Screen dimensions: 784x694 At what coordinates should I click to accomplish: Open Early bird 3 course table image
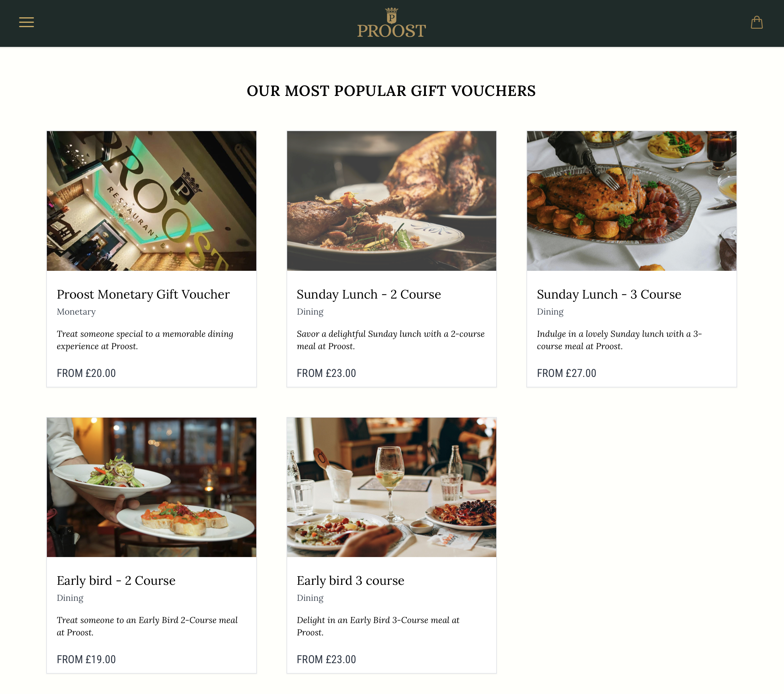click(x=392, y=487)
